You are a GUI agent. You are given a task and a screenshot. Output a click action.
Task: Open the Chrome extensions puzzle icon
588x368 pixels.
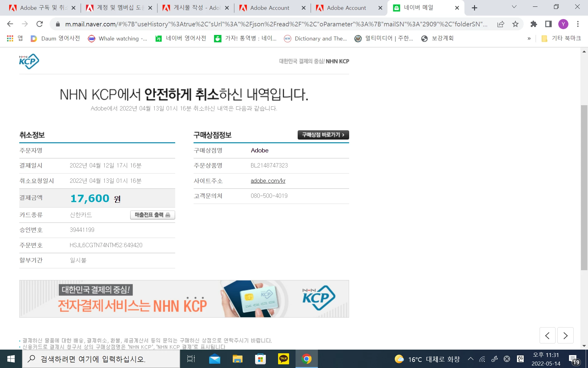tap(533, 24)
